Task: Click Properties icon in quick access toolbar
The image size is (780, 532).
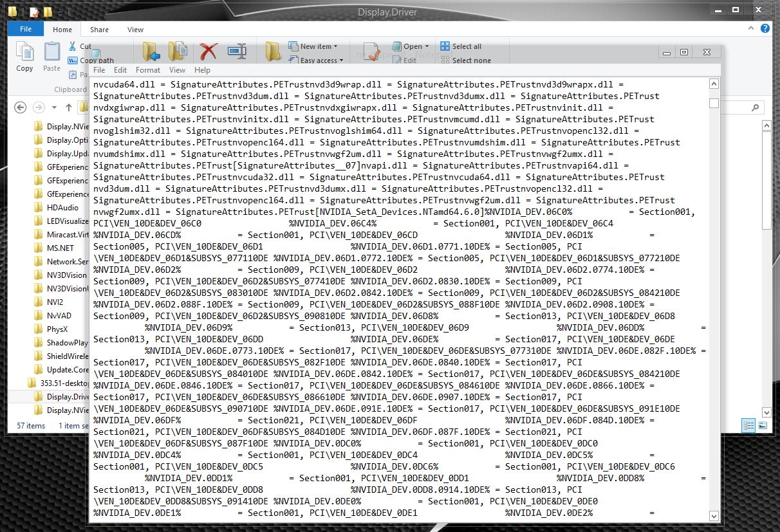Action: [34, 12]
